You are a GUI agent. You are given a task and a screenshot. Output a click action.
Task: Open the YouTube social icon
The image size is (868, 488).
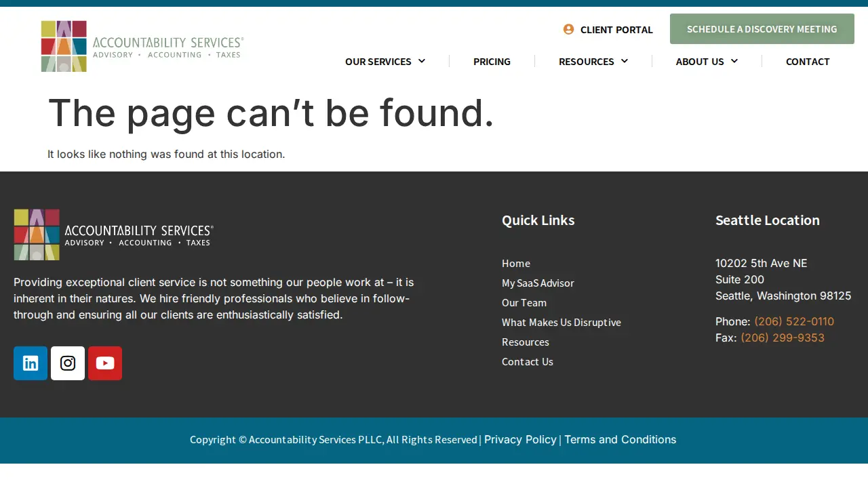[x=105, y=363]
